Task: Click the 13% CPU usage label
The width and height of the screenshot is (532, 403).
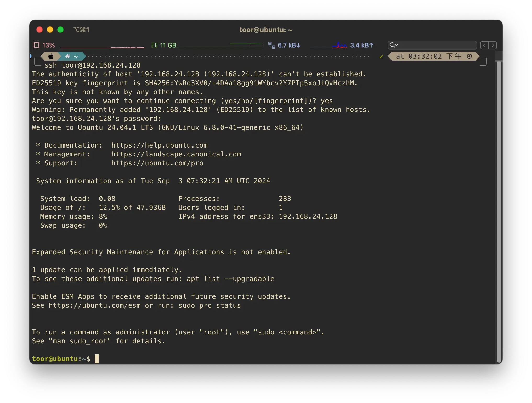Action: click(x=48, y=45)
